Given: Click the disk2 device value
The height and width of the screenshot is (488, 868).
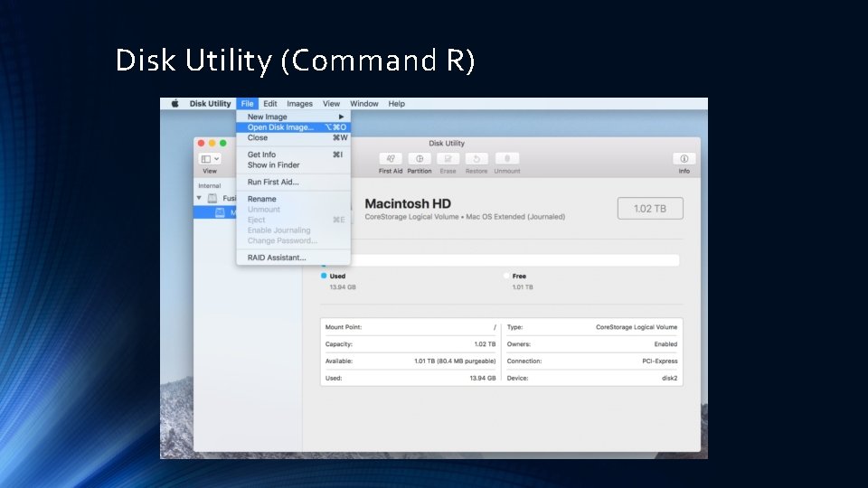Looking at the screenshot, I should [x=670, y=379].
